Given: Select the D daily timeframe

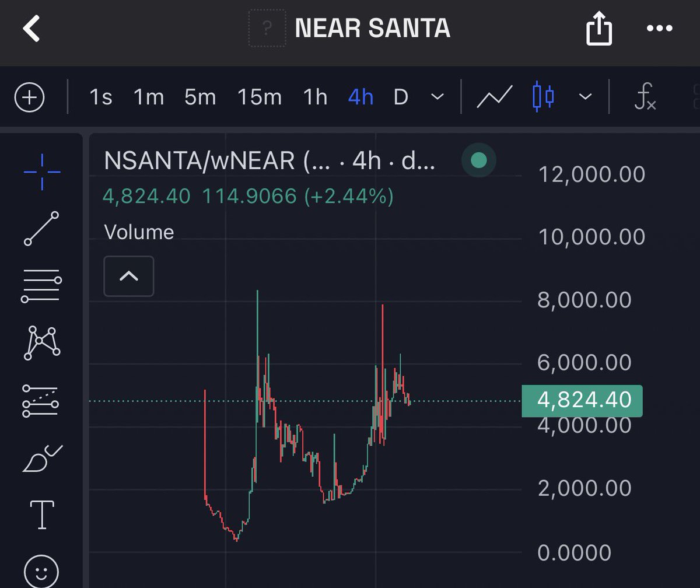Looking at the screenshot, I should pos(400,97).
